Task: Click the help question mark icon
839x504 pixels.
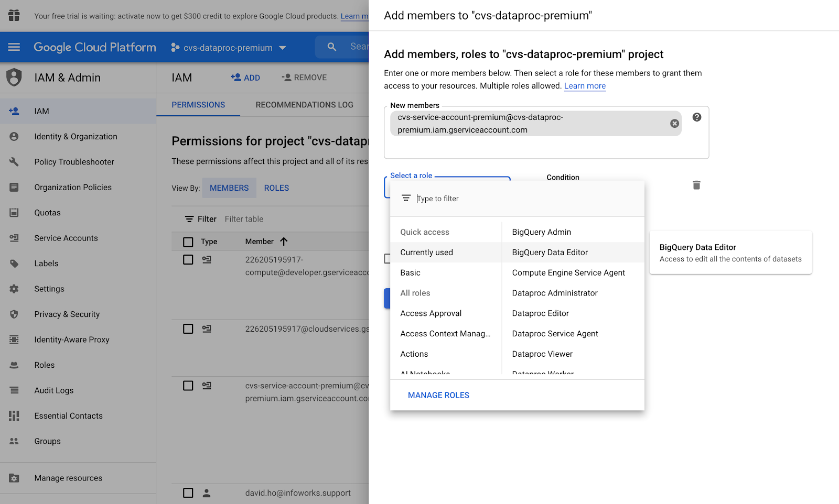Action: pos(697,117)
